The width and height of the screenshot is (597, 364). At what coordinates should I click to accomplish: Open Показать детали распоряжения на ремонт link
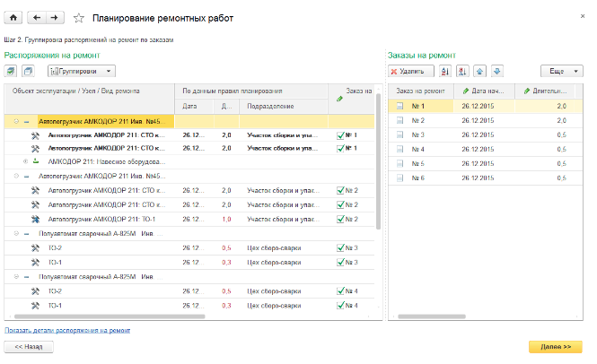pyautogui.click(x=67, y=331)
